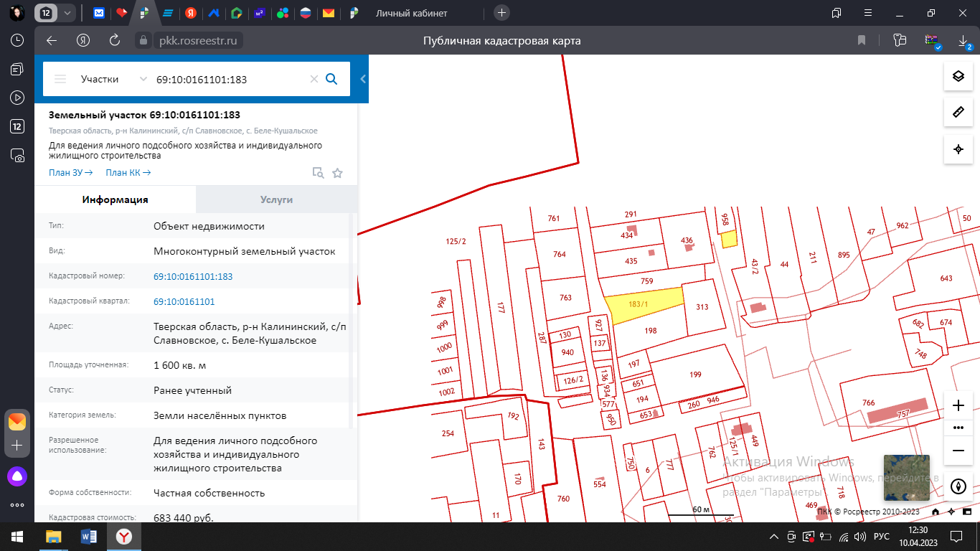This screenshot has width=980, height=551.
Task: Open the План КК link
Action: (128, 173)
